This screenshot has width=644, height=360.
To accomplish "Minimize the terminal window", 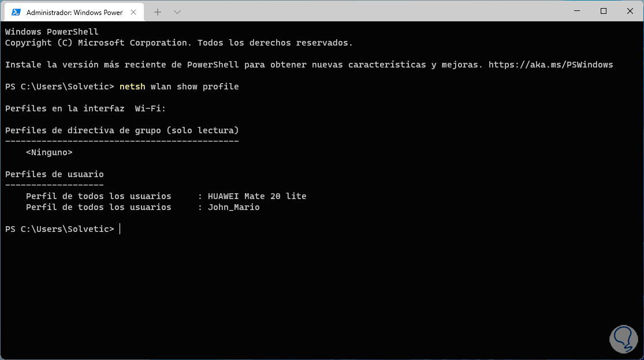I will (x=576, y=11).
